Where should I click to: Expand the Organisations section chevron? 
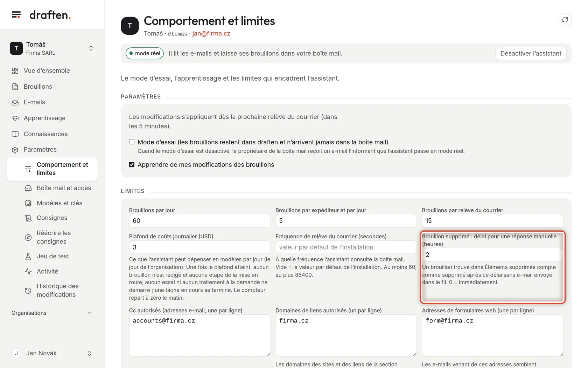pyautogui.click(x=90, y=313)
